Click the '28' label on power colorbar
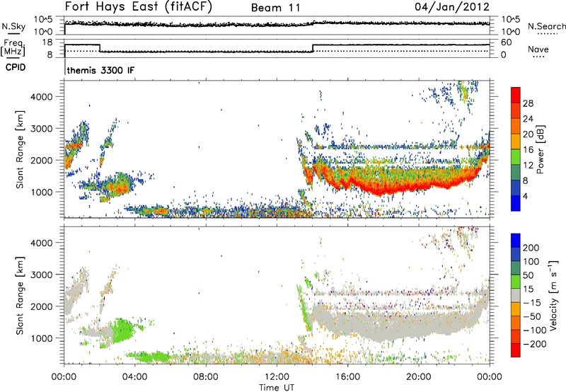This screenshot has width=566, height=392. click(528, 103)
